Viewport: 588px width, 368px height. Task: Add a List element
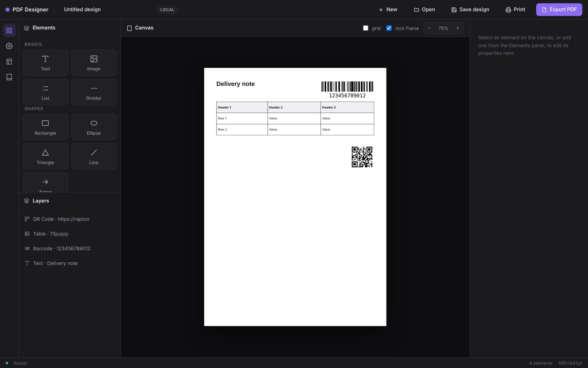[45, 92]
